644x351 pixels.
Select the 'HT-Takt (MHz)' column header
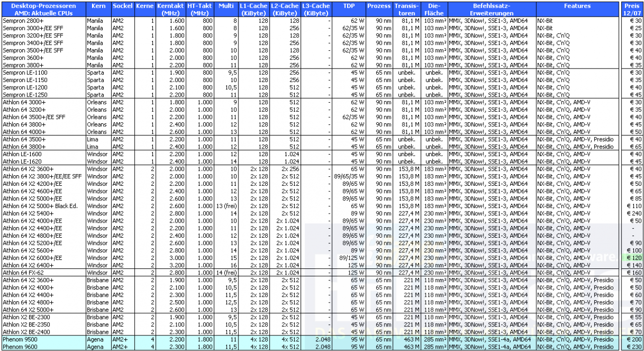(x=200, y=10)
